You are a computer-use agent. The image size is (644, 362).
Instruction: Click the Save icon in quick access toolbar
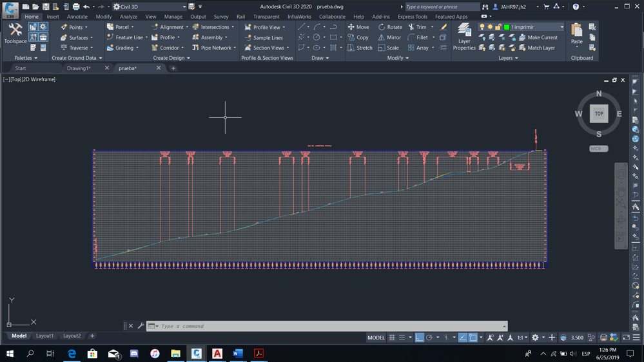(46, 6)
